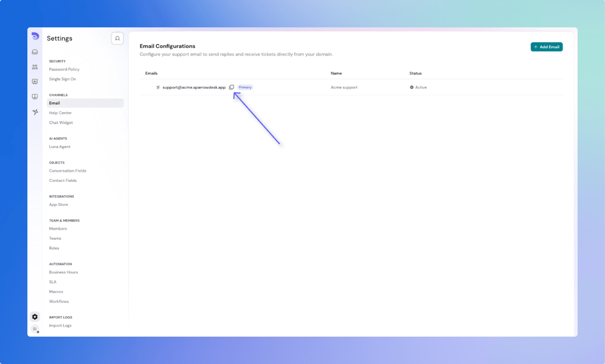Open the Reports icon in the left rail
Image resolution: width=605 pixels, height=364 pixels.
[x=35, y=81]
